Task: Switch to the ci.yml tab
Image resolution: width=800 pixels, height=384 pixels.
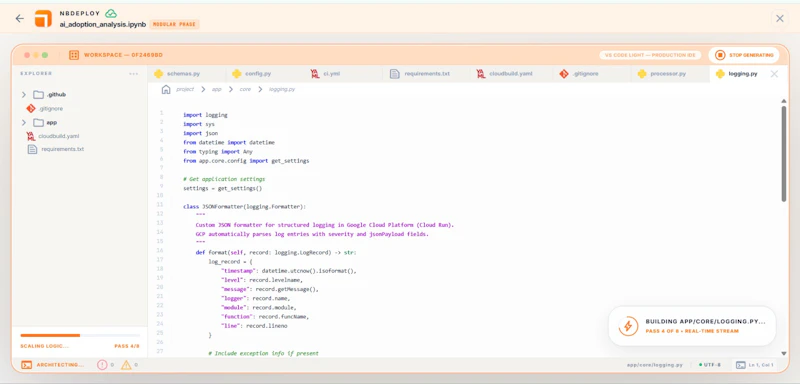Action: pos(343,74)
